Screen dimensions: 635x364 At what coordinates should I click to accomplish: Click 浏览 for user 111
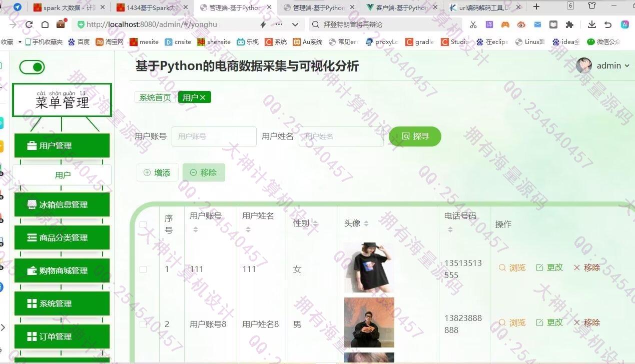click(512, 267)
